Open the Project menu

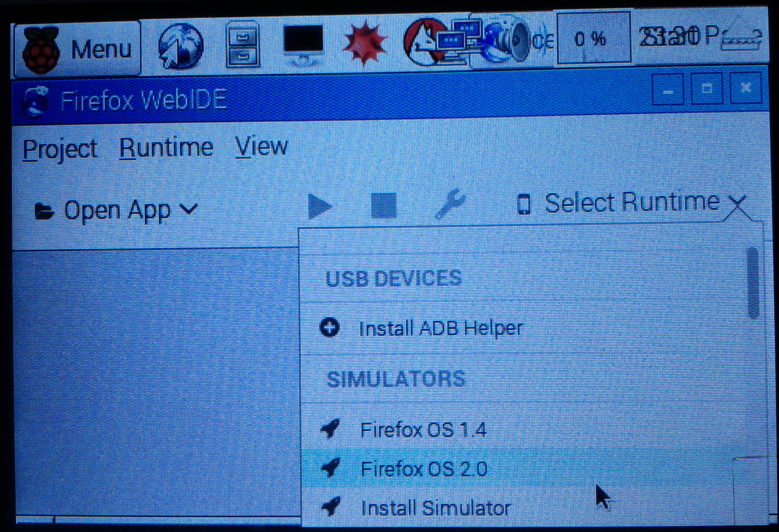point(60,149)
